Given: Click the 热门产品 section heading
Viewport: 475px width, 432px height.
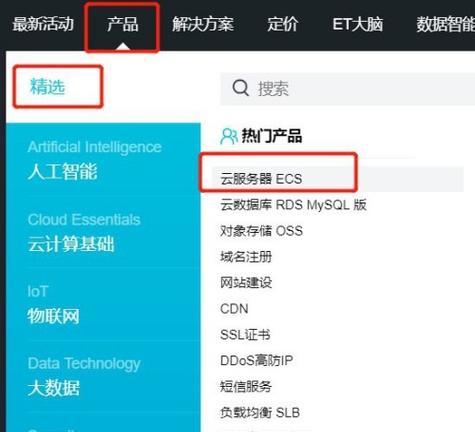Looking at the screenshot, I should coord(272,136).
